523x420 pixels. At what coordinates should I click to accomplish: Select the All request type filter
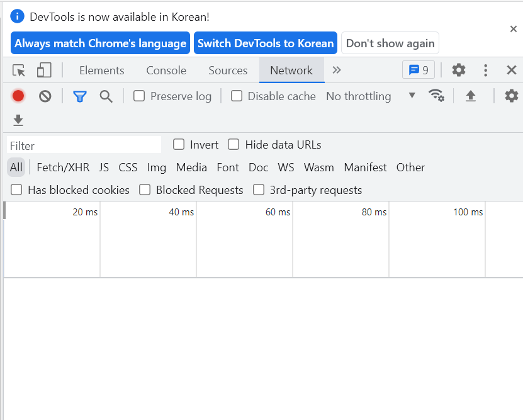[x=16, y=167]
